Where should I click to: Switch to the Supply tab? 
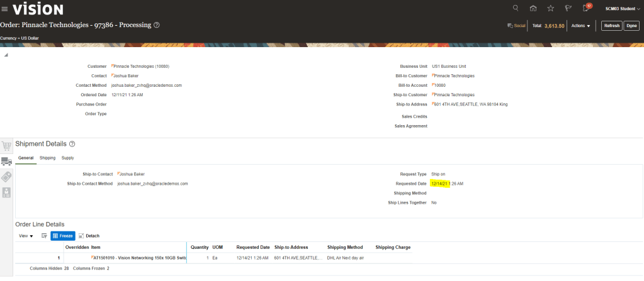pos(67,158)
